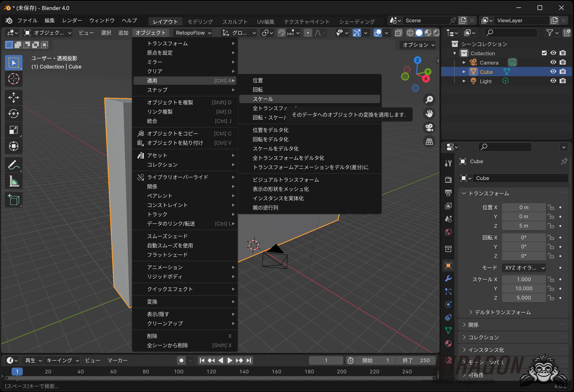The height and width of the screenshot is (392, 574).
Task: Select the Annotate pencil tool
Action: 13,165
